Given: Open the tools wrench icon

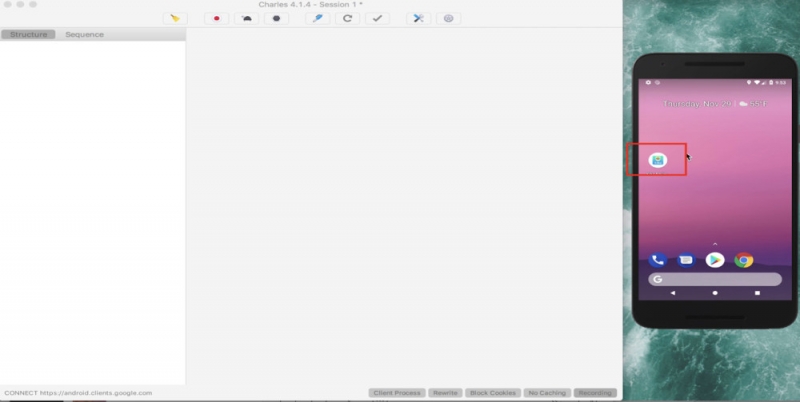Looking at the screenshot, I should [x=418, y=18].
